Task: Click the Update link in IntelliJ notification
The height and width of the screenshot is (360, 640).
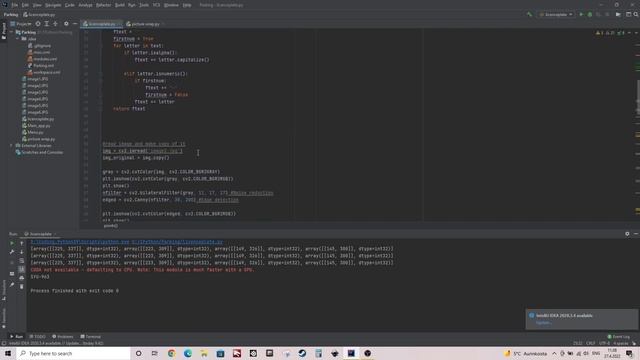Action: click(x=544, y=323)
